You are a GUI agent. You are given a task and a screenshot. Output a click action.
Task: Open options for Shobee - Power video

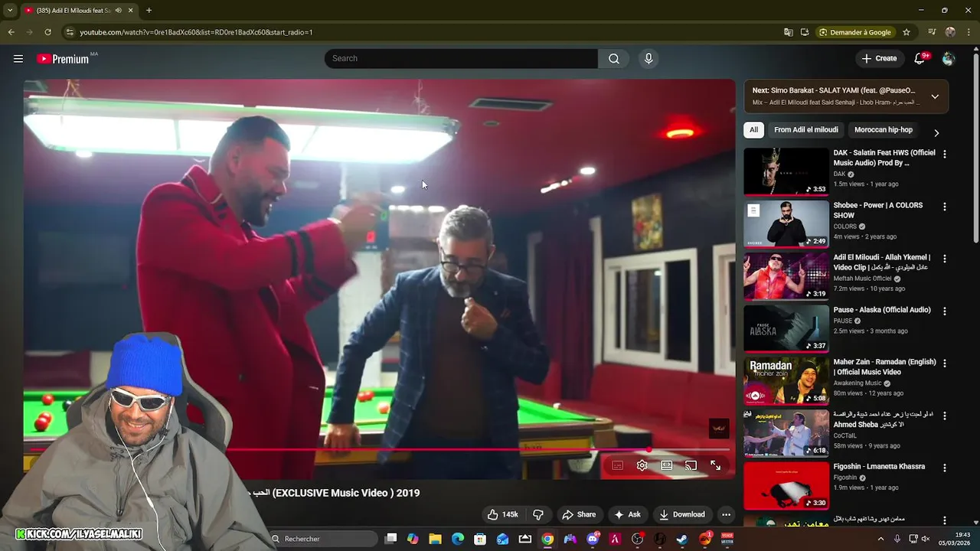(x=944, y=207)
